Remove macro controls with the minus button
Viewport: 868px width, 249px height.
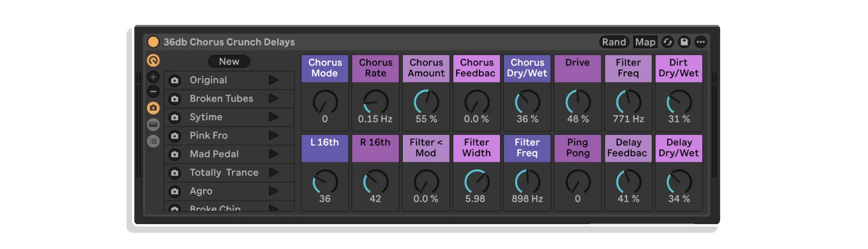tap(153, 92)
